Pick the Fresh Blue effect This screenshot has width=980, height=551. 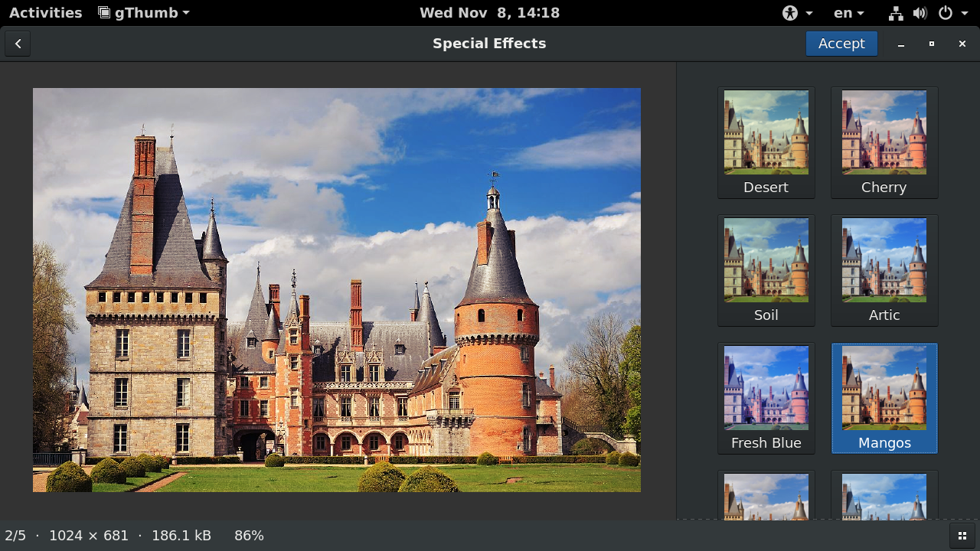tap(766, 398)
